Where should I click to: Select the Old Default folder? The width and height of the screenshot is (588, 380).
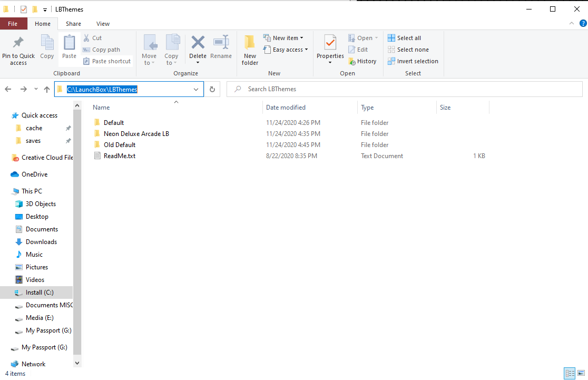[119, 145]
